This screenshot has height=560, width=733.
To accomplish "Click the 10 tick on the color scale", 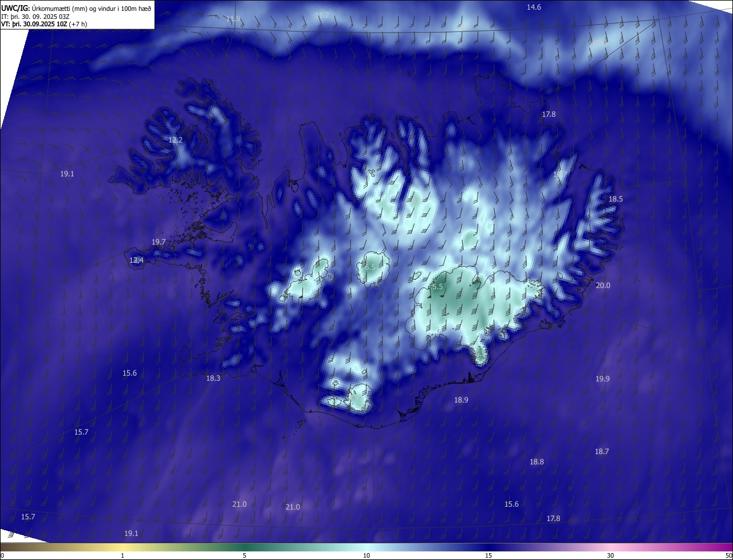I will [x=366, y=555].
